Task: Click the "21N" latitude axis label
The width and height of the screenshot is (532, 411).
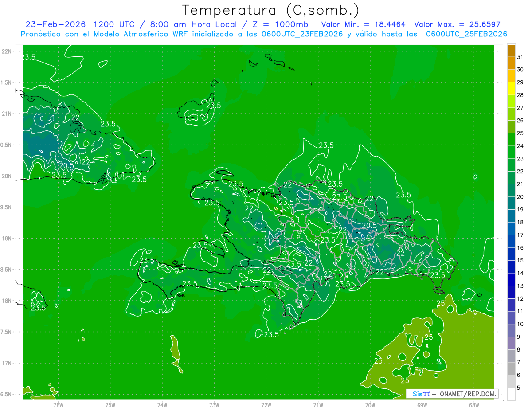Action: click(7, 114)
